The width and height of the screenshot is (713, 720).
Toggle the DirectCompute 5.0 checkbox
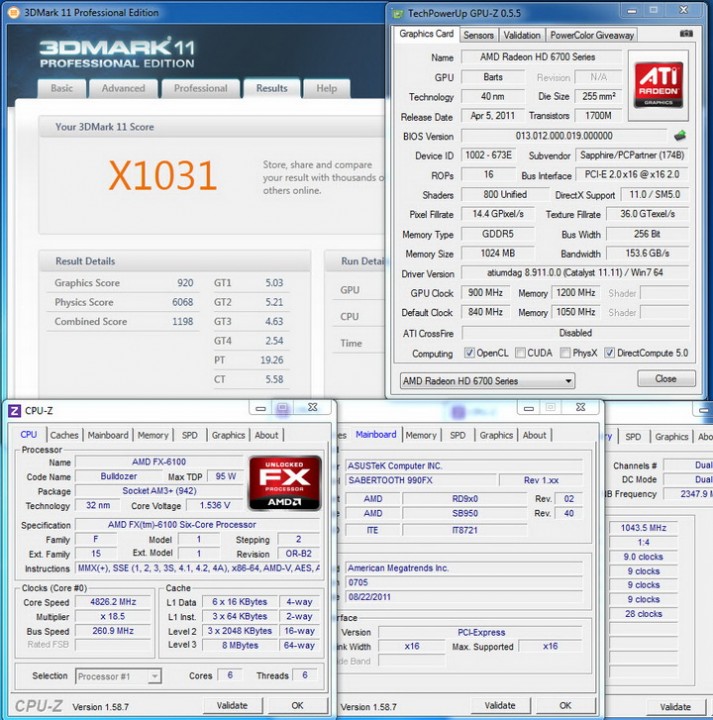(609, 353)
